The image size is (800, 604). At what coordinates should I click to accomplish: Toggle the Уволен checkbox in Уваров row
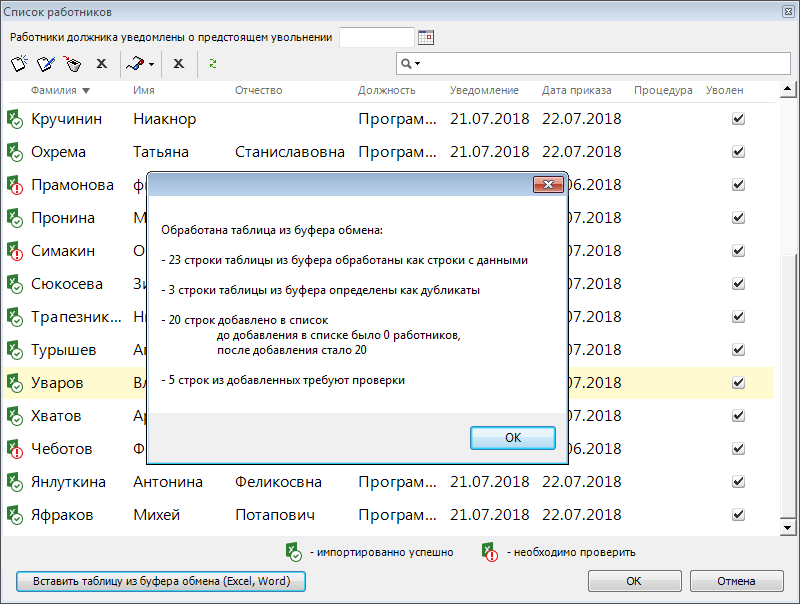tap(738, 383)
